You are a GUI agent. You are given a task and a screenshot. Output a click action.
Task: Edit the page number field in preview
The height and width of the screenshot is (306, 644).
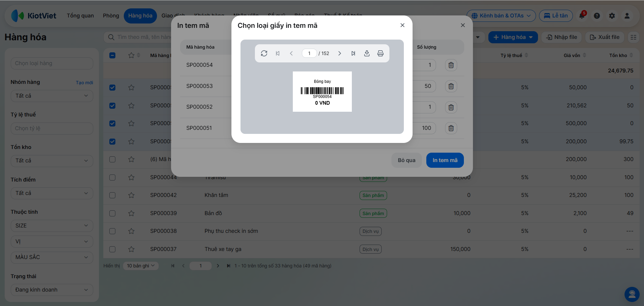coord(309,53)
